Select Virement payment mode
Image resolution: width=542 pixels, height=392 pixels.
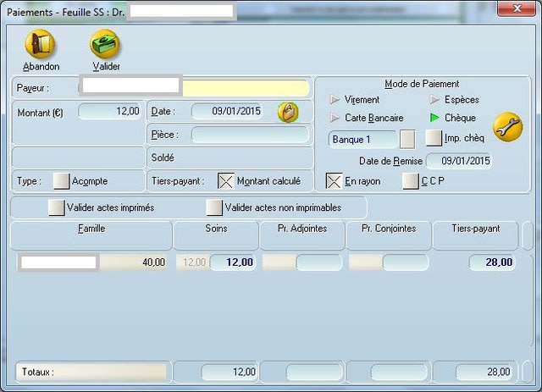[334, 100]
